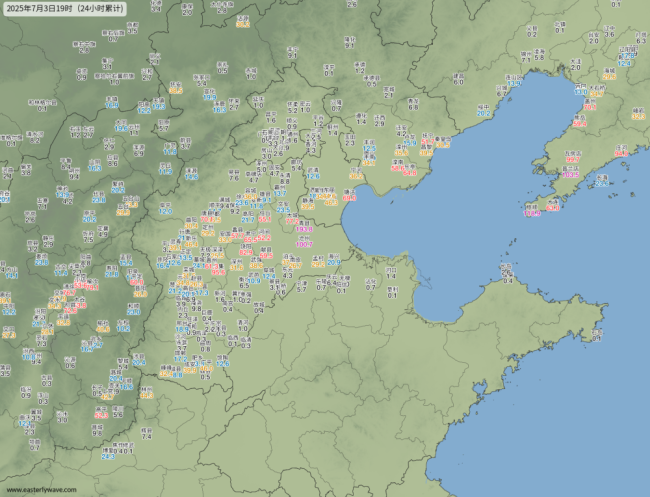The height and width of the screenshot is (497, 650).
Task: Select the orange 38.5 rainfall value
Action: tap(176, 90)
